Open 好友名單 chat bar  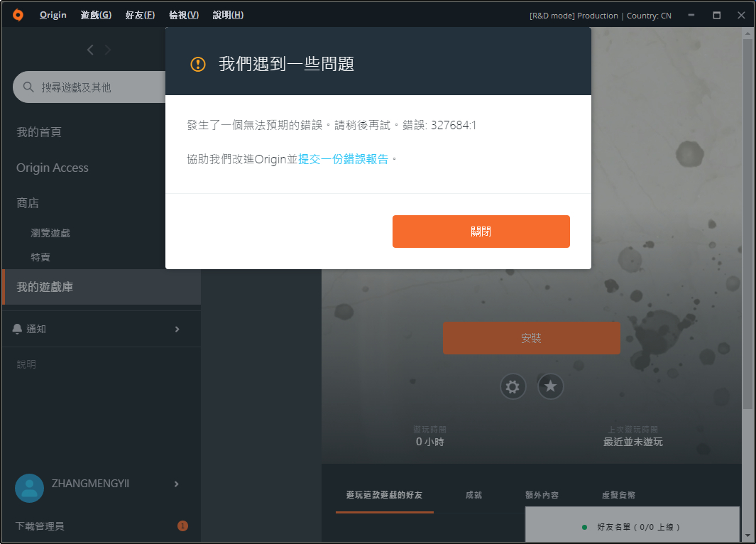point(632,525)
